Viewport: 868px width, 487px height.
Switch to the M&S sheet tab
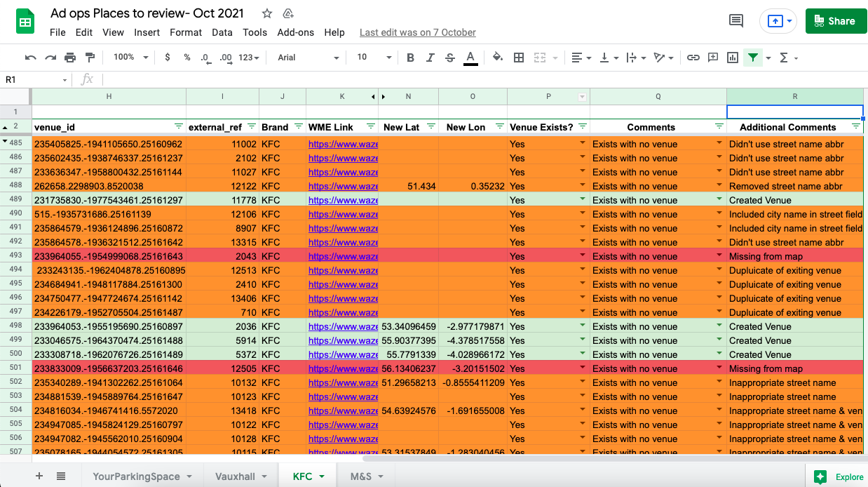361,476
